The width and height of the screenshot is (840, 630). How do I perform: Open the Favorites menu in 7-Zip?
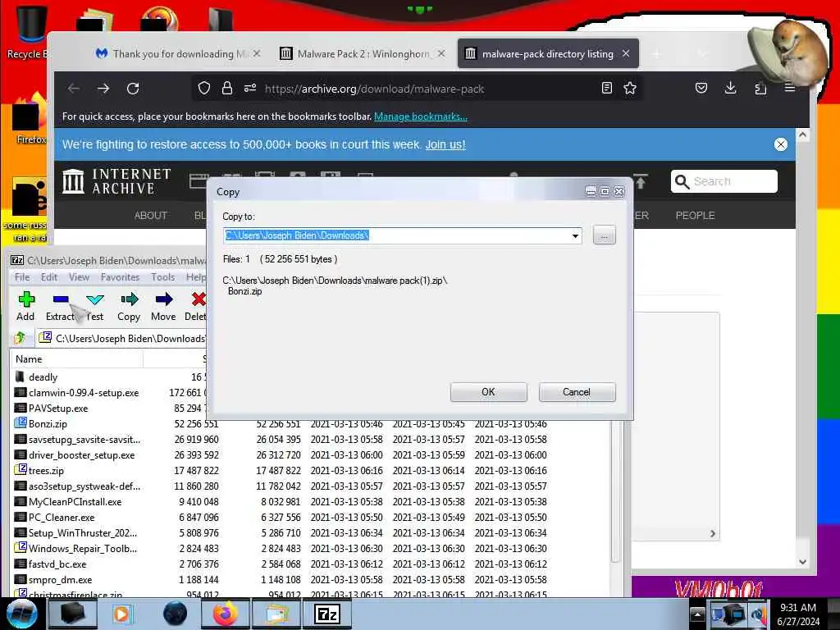[120, 277]
